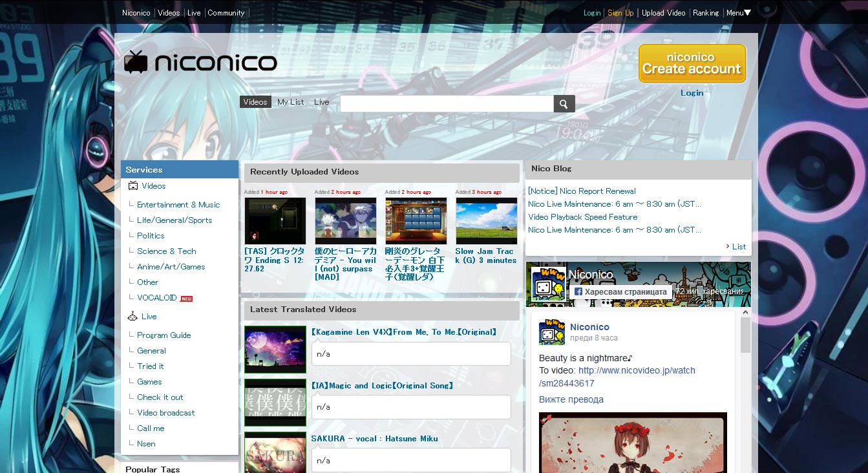Open the Menu dropdown in top bar
Viewport: 868px width, 473px height.
738,13
